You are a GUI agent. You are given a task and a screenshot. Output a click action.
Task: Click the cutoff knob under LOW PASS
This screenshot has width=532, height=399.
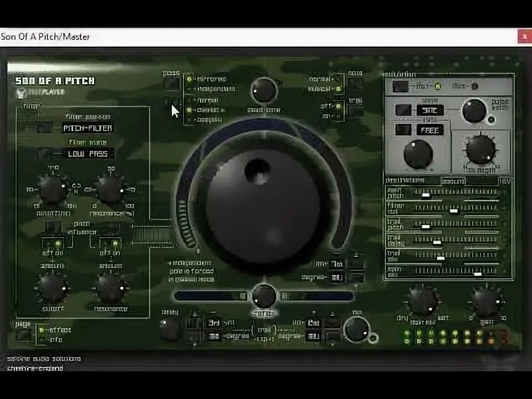coord(53,189)
